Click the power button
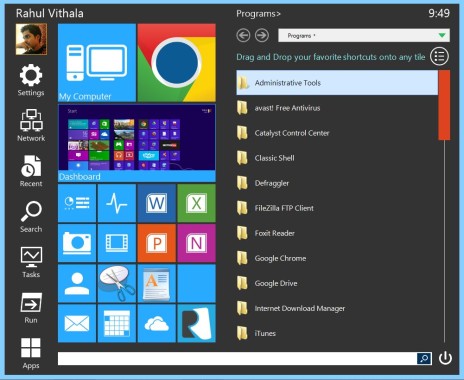Screen dimensions: 464x380 click(445, 358)
